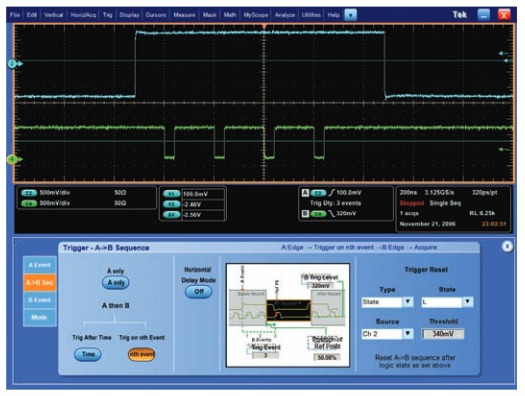The width and height of the screenshot is (525, 396).
Task: Click the Trig Event count field
Action: (265, 355)
